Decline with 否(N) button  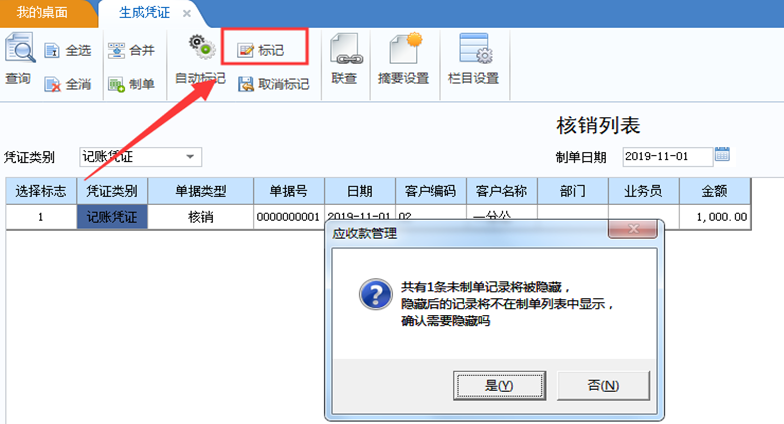[x=603, y=386]
